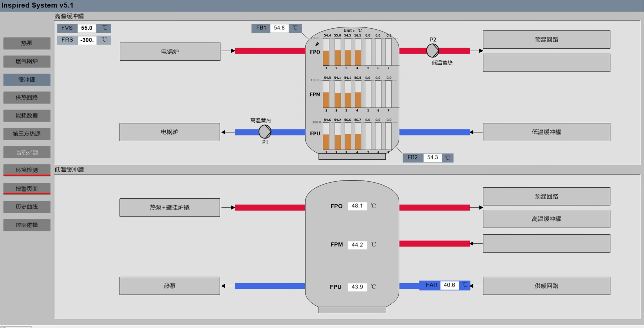Click the FAR temperature reading 40.6
The image size is (644, 328).
449,285
